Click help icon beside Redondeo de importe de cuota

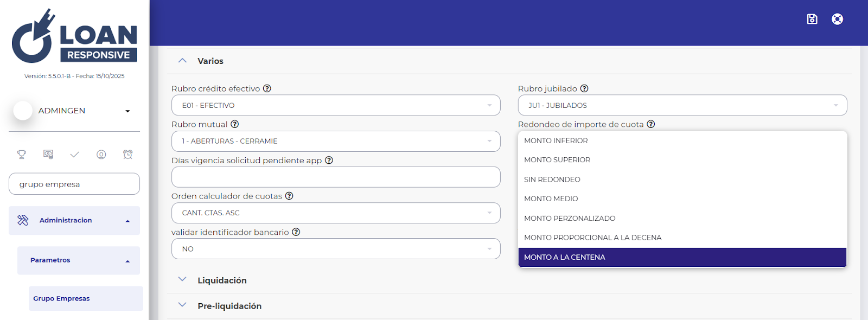coord(651,124)
